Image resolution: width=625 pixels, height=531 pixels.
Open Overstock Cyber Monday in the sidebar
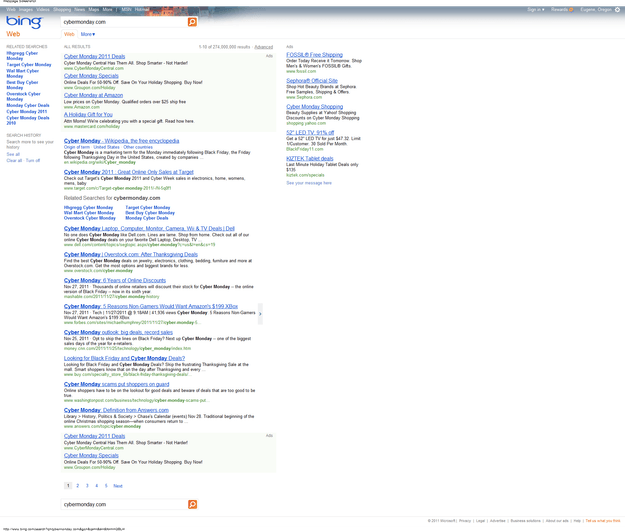(x=23, y=96)
